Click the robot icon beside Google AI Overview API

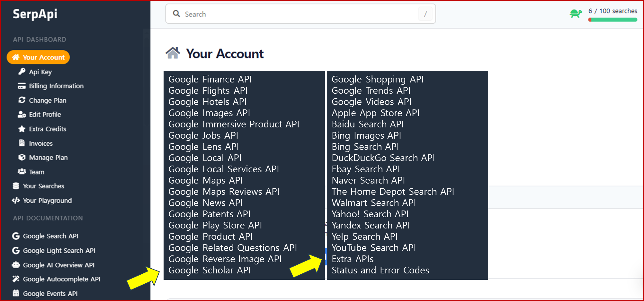[x=16, y=265]
